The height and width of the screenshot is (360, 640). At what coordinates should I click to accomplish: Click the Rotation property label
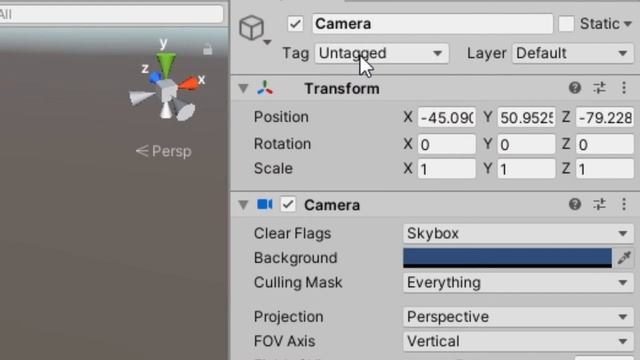(282, 144)
